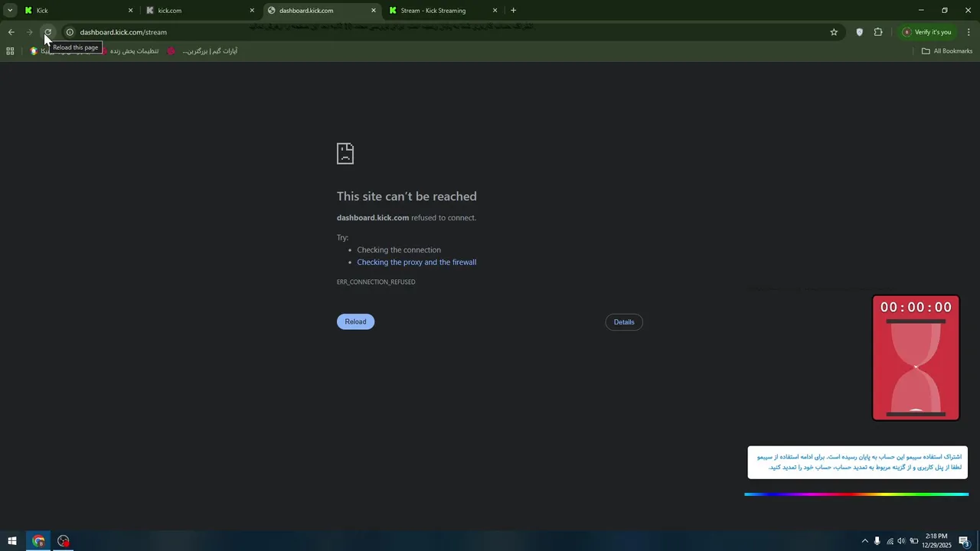Screen dimensions: 980x551
Task: Open the Chrome three-dot menu
Action: (969, 32)
